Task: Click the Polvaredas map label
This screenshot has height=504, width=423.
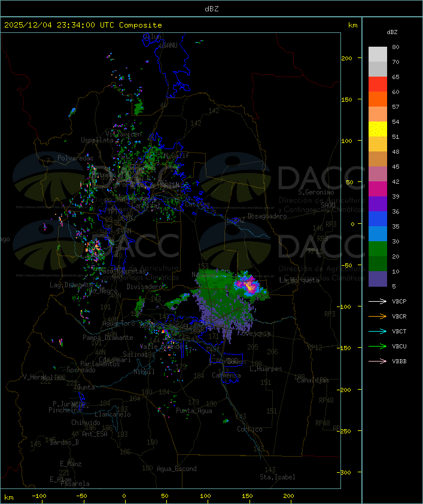Action: click(x=75, y=158)
